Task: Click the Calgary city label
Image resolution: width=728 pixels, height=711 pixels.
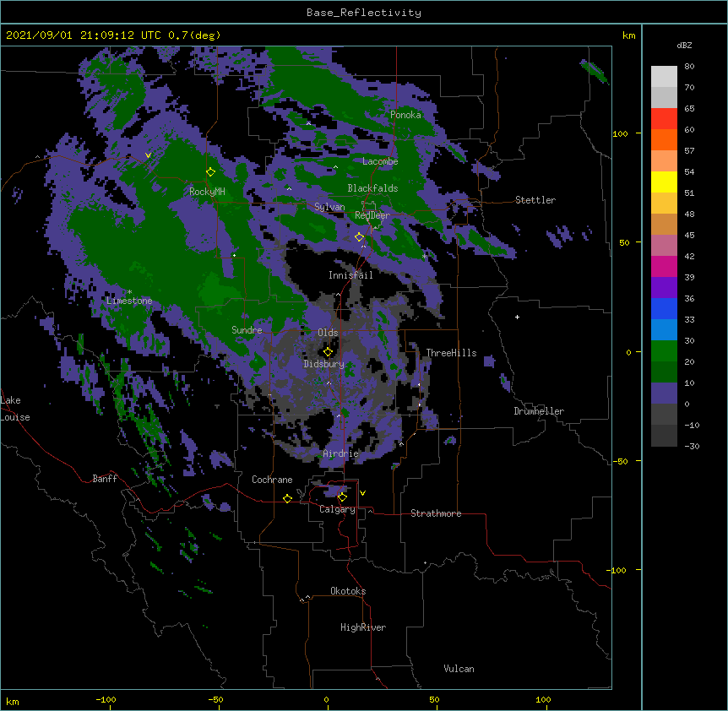Action: click(x=337, y=509)
